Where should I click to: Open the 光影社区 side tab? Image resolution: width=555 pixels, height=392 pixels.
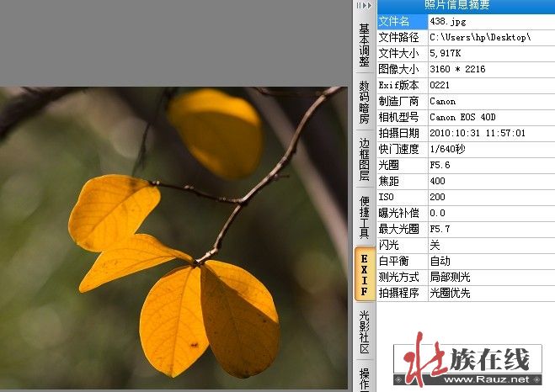click(364, 331)
